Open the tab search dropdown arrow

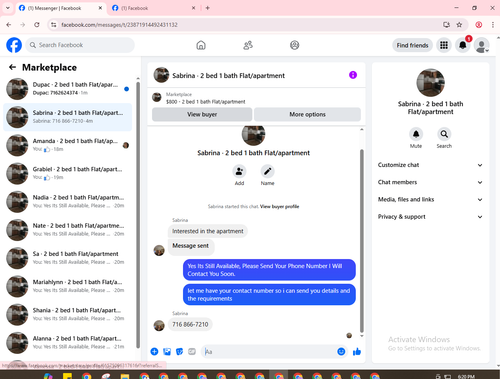click(x=8, y=8)
